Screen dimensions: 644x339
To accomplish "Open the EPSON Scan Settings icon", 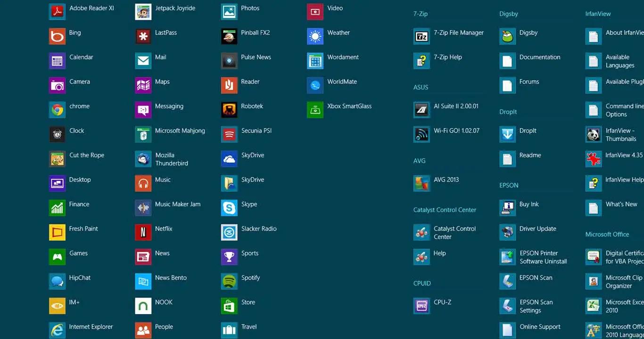I will [x=508, y=306].
